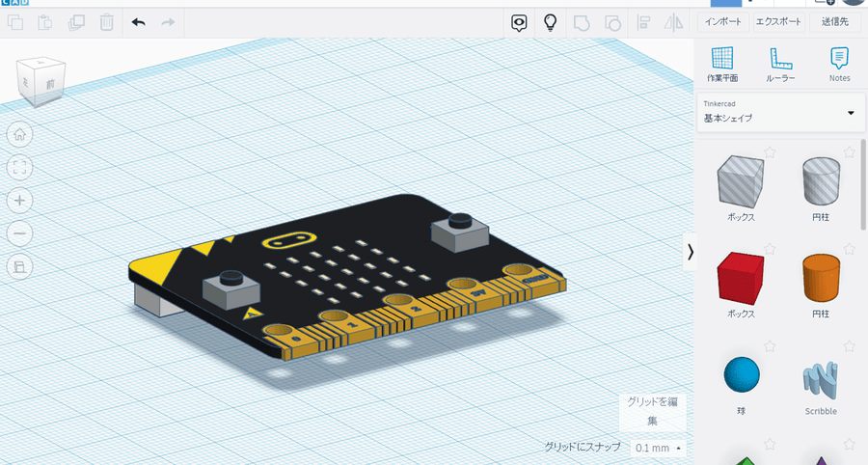Click the right push button on board

coord(459,232)
